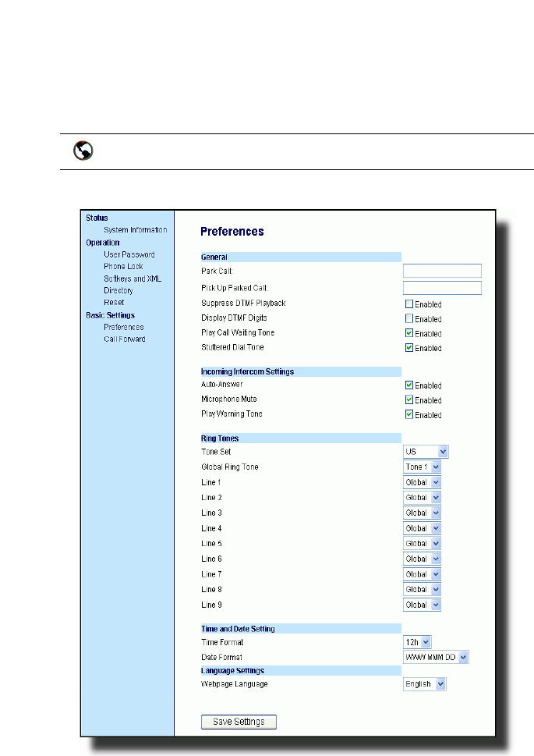Screen dimensions: 534x756
Task: Expand the Line 6 ring tone dropdown
Action: 422,559
